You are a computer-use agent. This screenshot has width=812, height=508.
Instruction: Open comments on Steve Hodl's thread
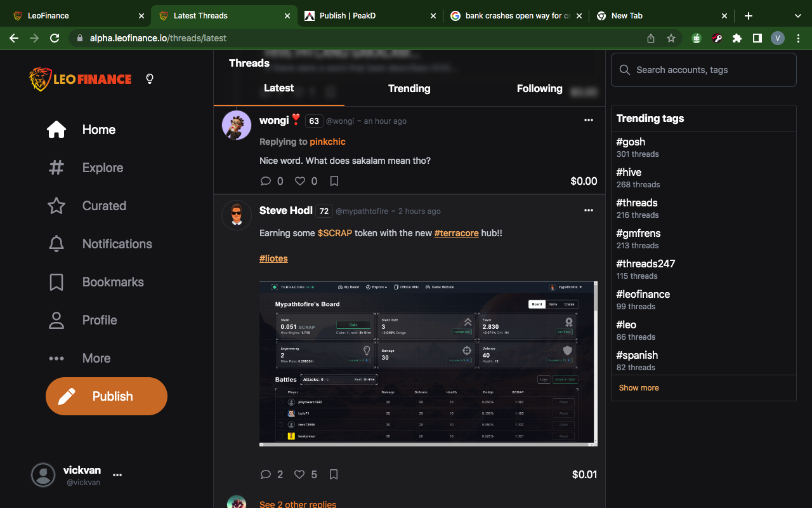pyautogui.click(x=266, y=474)
